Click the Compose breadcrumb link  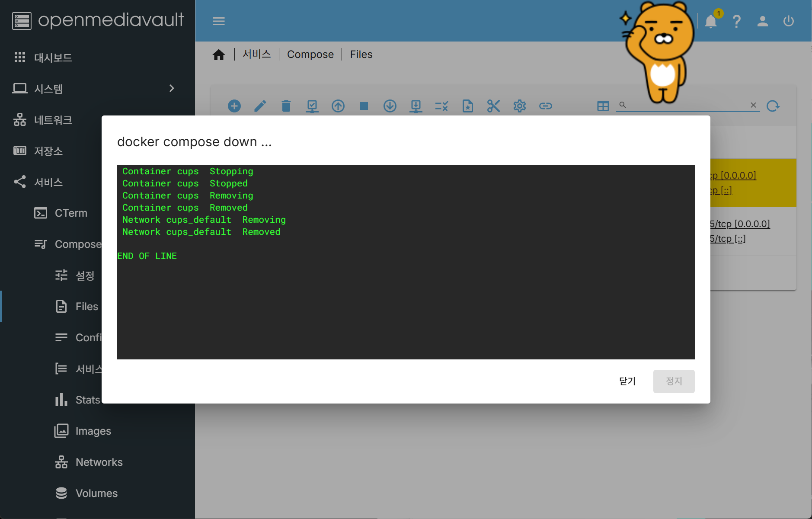click(310, 54)
